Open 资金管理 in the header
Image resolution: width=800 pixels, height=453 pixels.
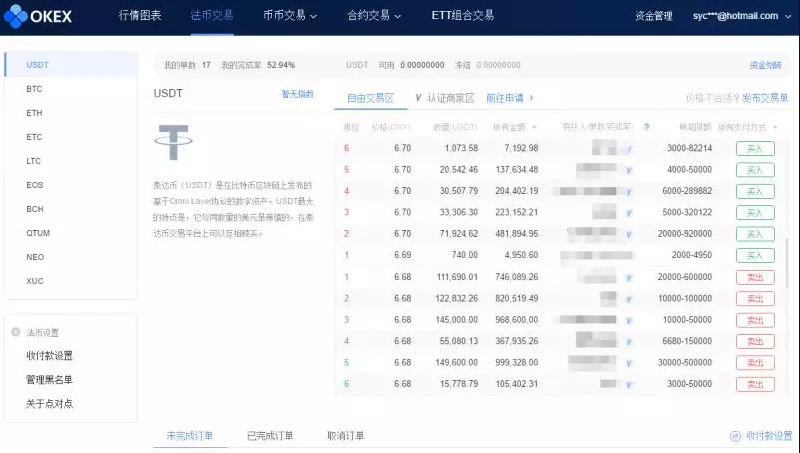(654, 16)
